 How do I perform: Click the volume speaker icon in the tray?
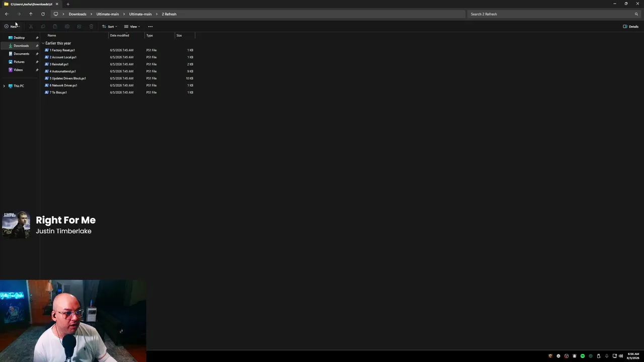[x=621, y=356]
